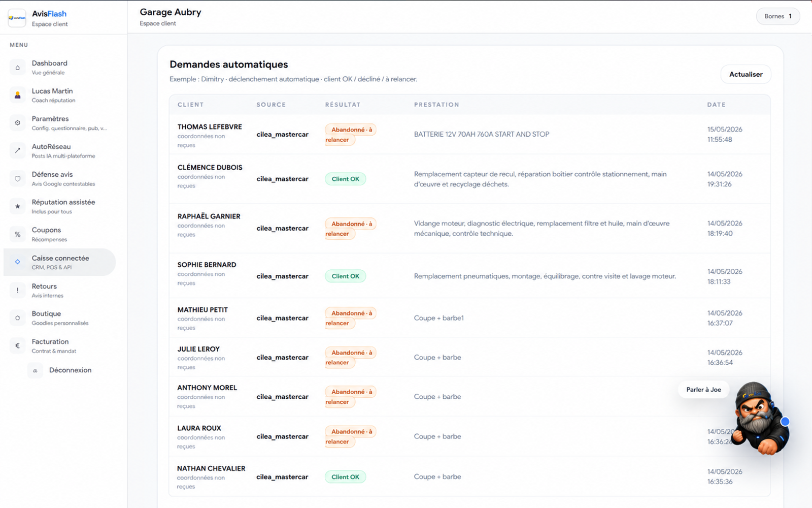Select client LAURA ROUX
Screen dimensions: 812x508
pos(199,428)
